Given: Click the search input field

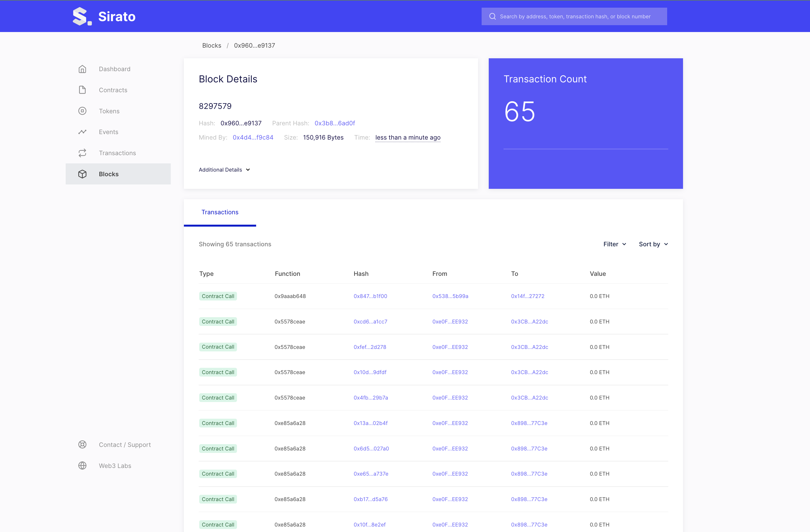Looking at the screenshot, I should tap(578, 16).
